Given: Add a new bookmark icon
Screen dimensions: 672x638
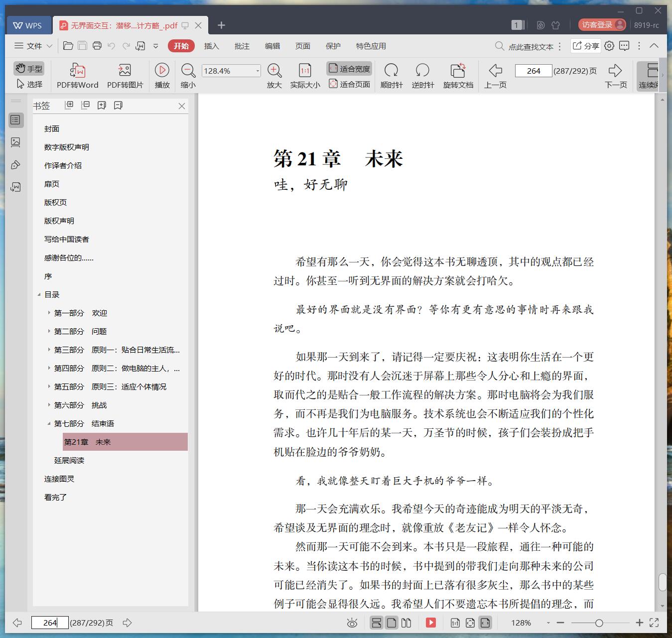Looking at the screenshot, I should [x=102, y=105].
